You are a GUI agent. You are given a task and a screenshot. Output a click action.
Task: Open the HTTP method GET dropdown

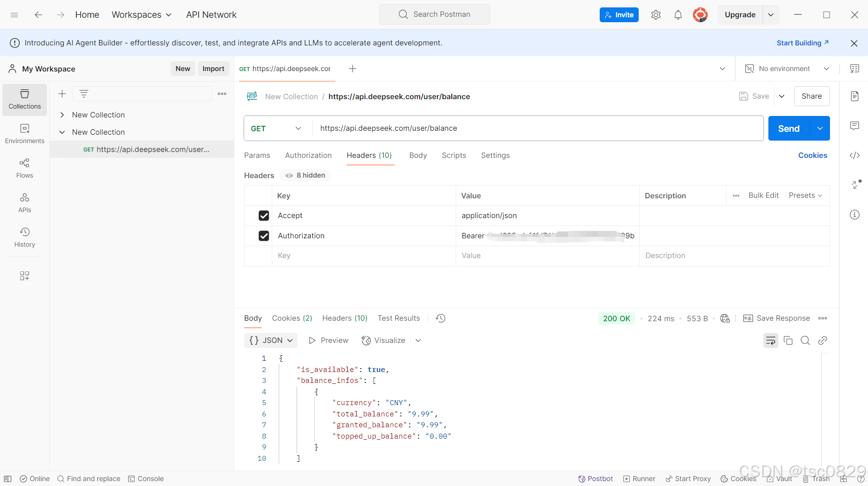(277, 128)
